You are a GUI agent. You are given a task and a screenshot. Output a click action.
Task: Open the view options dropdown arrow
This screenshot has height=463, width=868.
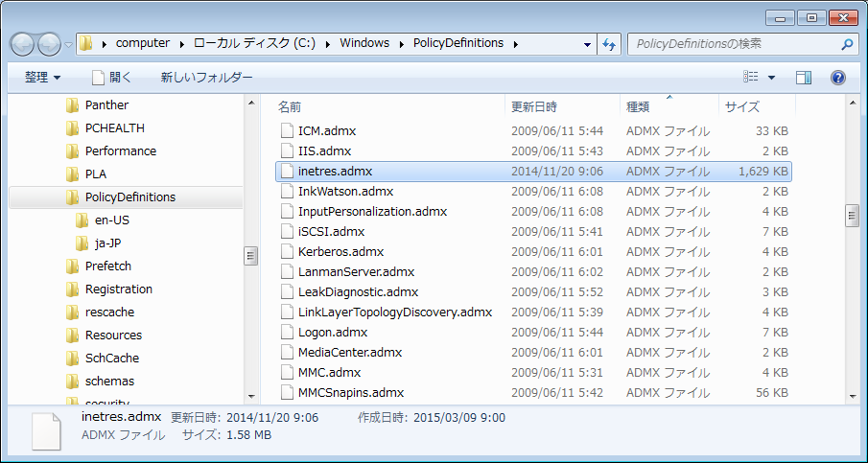pyautogui.click(x=771, y=77)
